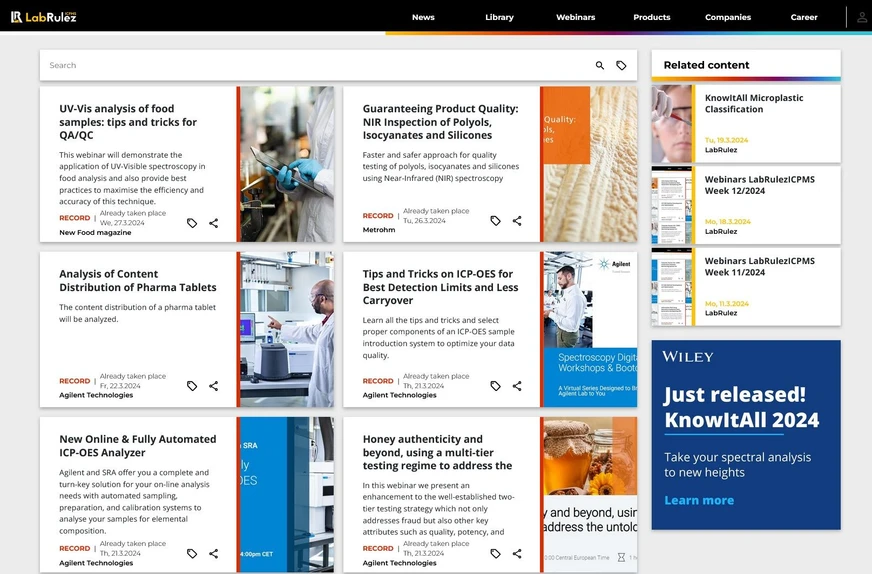The width and height of the screenshot is (872, 574).
Task: Open Webinars LabRulezICPMS Week 11/2024
Action: tap(760, 266)
